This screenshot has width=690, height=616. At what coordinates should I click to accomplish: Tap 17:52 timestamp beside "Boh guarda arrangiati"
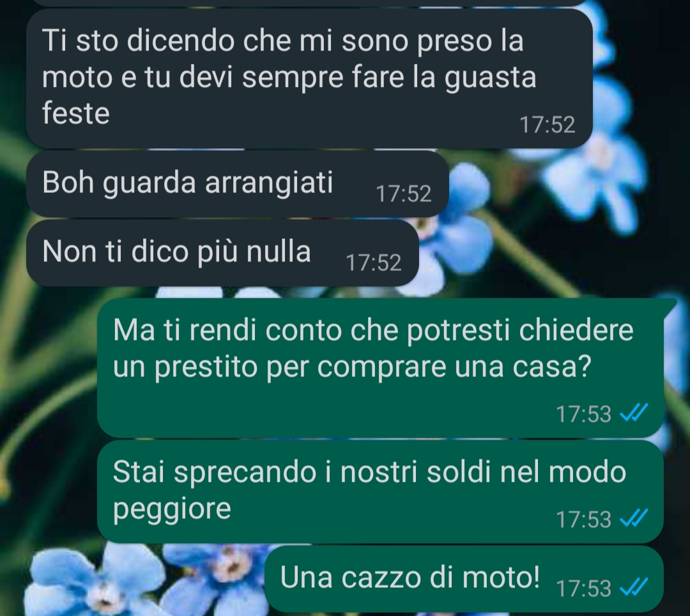click(404, 194)
